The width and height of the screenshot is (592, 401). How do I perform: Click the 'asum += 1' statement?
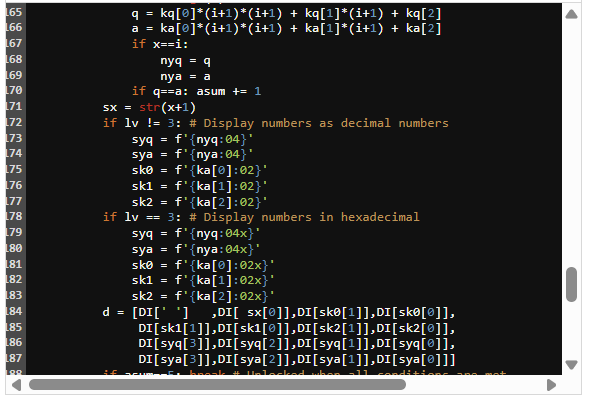point(228,91)
